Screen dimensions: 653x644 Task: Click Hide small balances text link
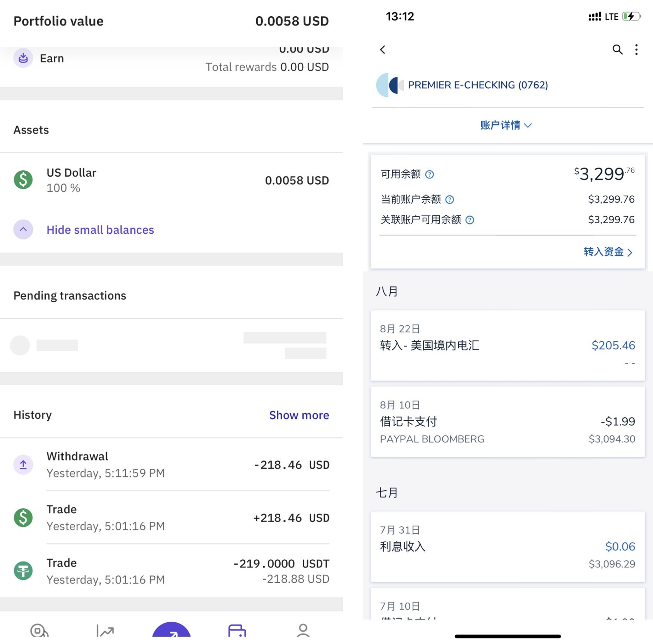tap(100, 230)
